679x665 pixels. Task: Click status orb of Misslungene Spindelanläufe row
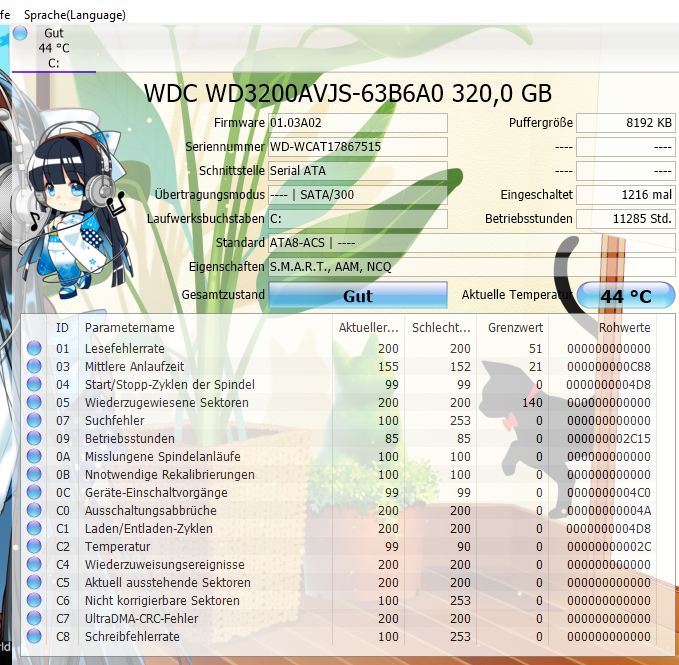click(x=34, y=456)
